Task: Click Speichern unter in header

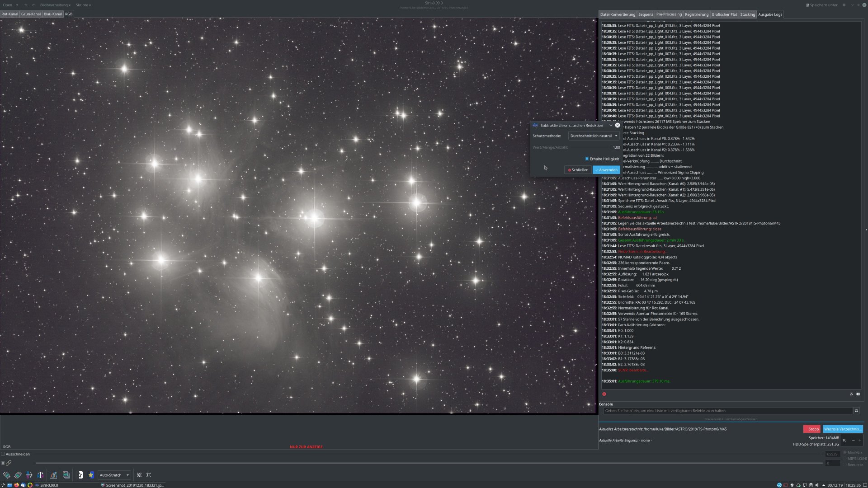Action: point(822,5)
